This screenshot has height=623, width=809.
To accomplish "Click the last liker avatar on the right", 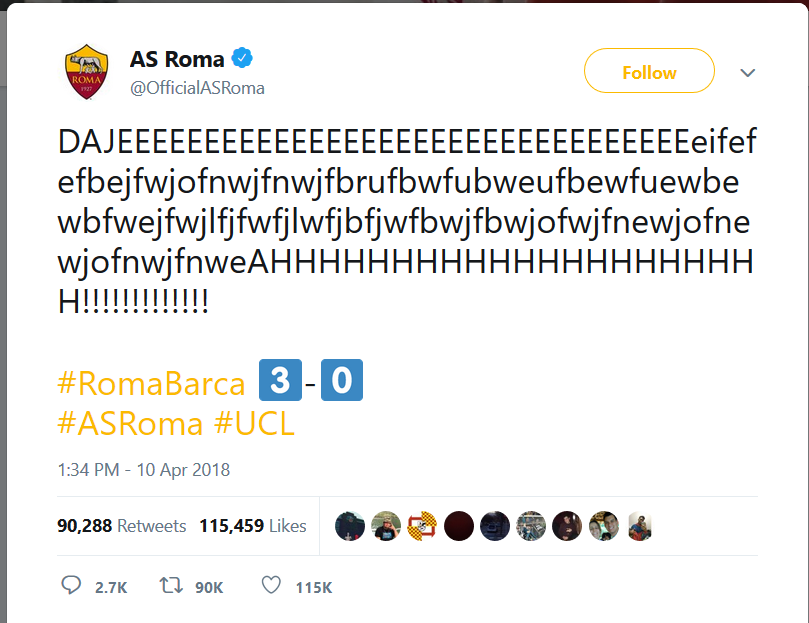I will click(638, 526).
